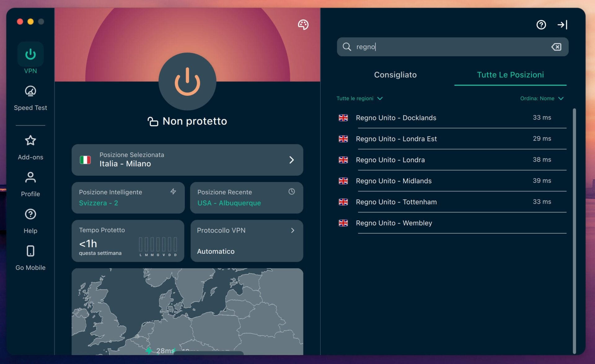Expand the Tutte le regioni filter

(x=359, y=98)
